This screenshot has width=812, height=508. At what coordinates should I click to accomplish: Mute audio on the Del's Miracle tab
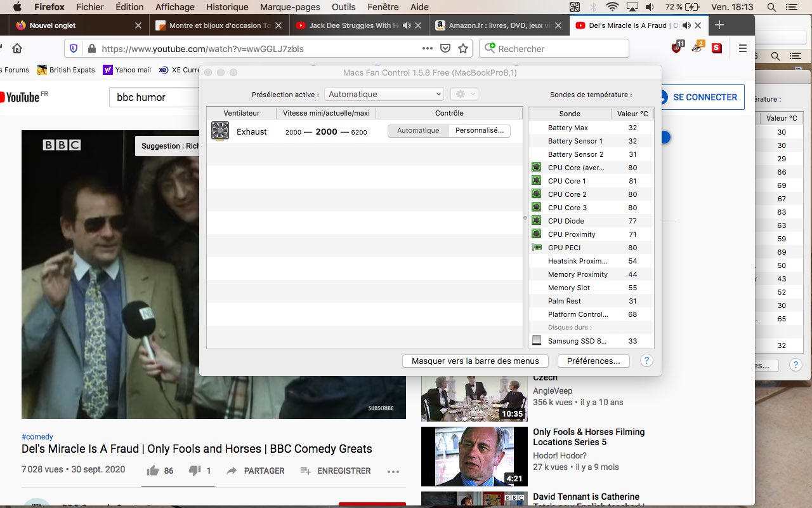(687, 25)
